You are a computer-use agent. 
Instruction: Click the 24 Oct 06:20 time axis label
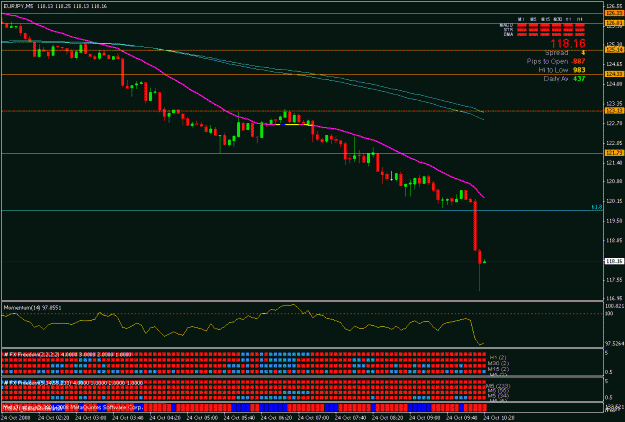(x=277, y=418)
